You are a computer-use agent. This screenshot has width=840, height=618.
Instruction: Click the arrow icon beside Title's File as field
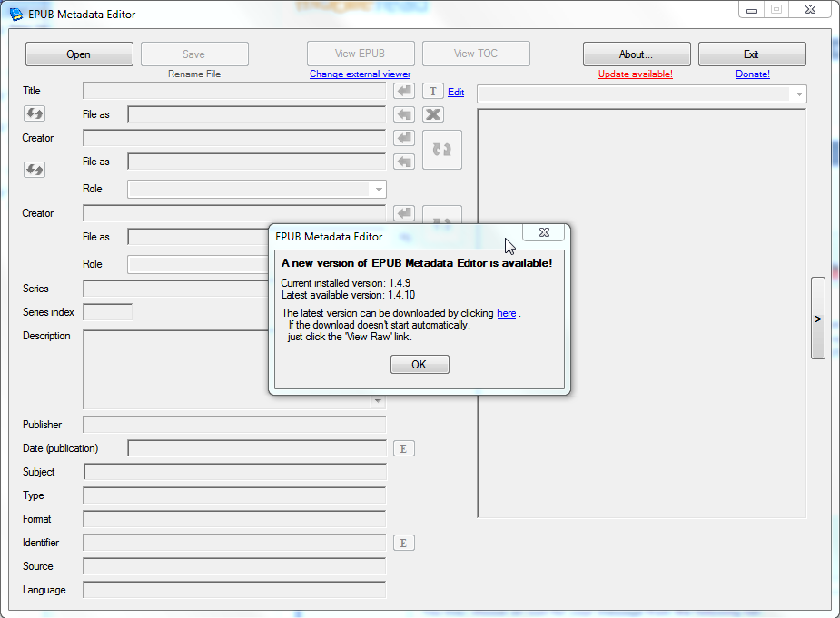click(x=404, y=114)
